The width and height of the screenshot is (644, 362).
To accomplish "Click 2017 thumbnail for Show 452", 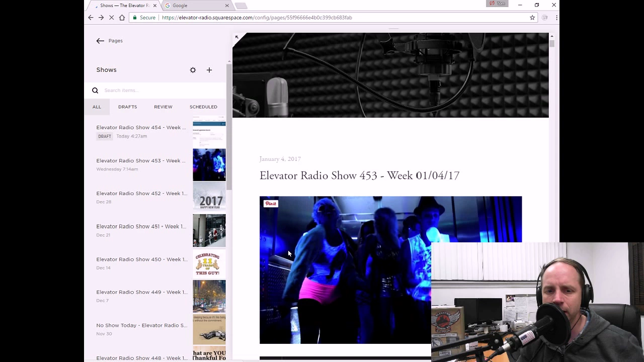I will pyautogui.click(x=209, y=198).
